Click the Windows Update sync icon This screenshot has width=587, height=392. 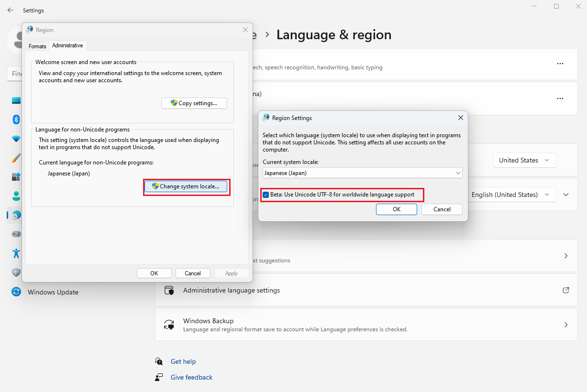[16, 292]
